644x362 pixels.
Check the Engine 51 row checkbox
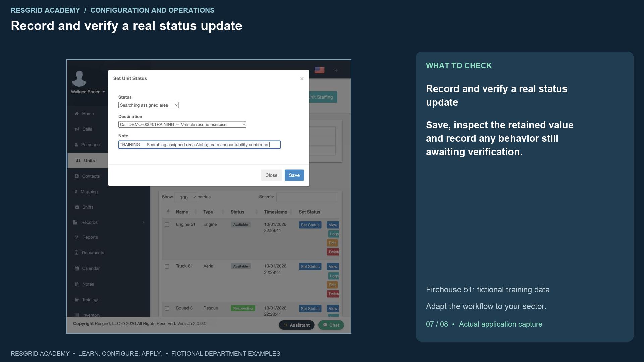167,225
